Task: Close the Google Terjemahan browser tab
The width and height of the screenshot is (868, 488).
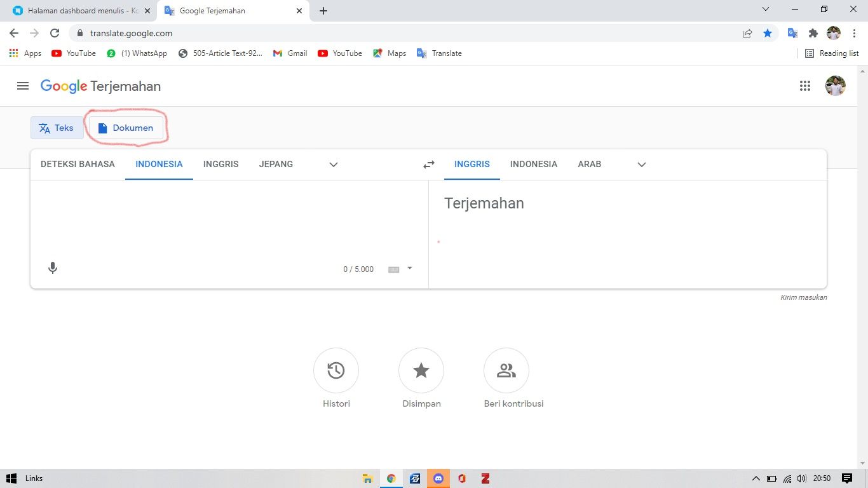Action: tap(299, 11)
